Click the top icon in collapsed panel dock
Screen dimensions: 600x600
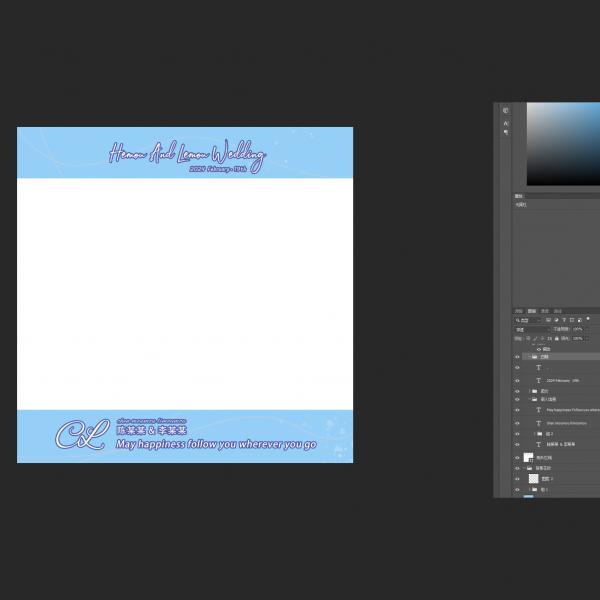pos(505,111)
